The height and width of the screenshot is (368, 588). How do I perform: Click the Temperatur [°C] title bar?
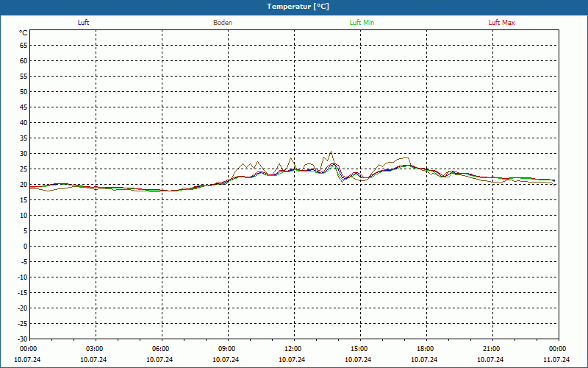tap(294, 7)
